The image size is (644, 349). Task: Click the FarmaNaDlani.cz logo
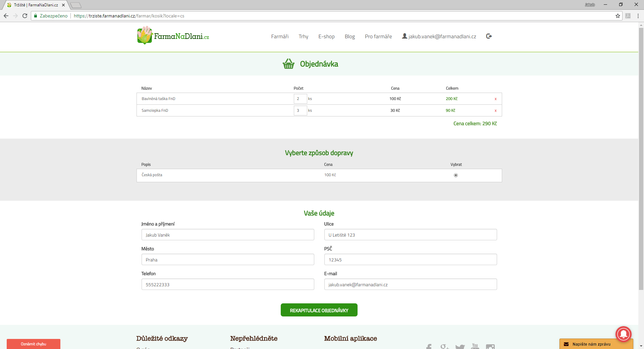(x=173, y=36)
